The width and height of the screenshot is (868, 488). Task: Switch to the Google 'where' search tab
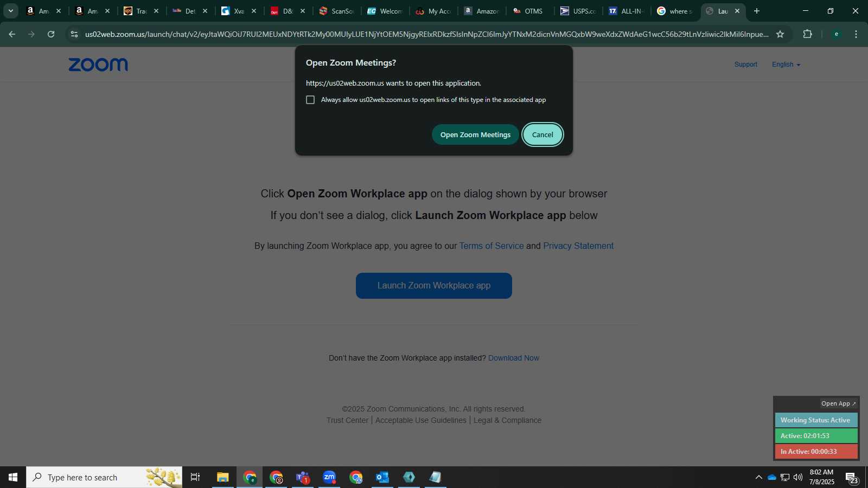tap(675, 11)
